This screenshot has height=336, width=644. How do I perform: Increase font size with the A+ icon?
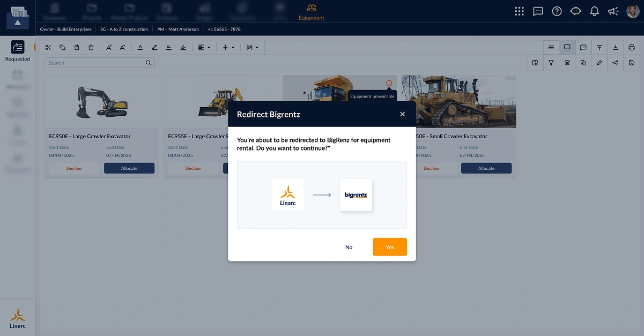(122, 47)
